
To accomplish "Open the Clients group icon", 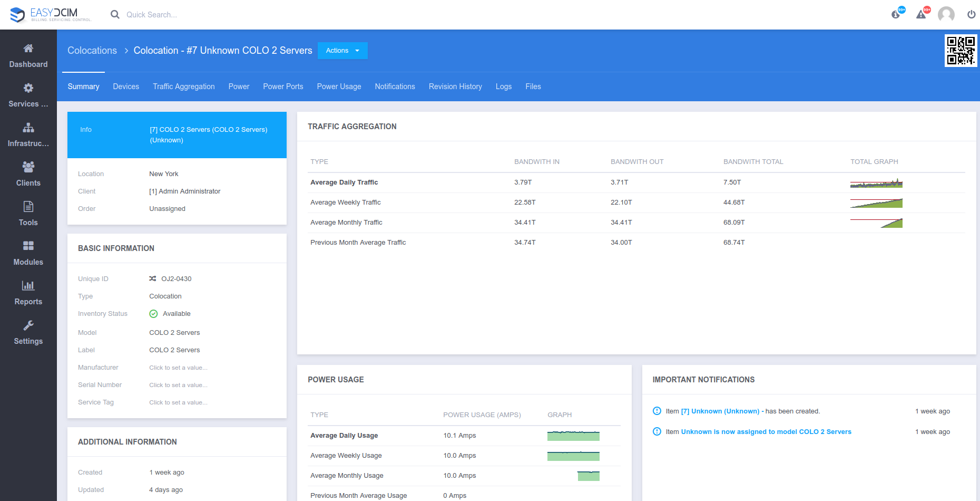I will [x=28, y=167].
